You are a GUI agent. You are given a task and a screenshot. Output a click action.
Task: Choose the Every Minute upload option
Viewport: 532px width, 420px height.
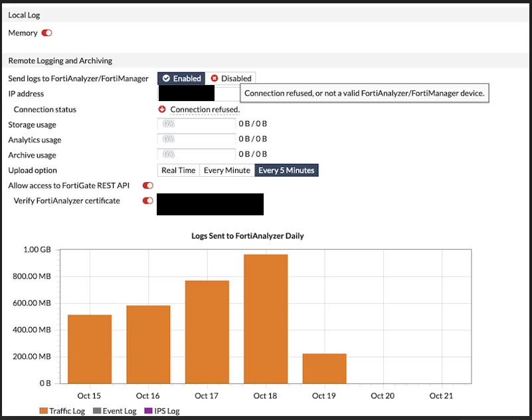coord(227,170)
